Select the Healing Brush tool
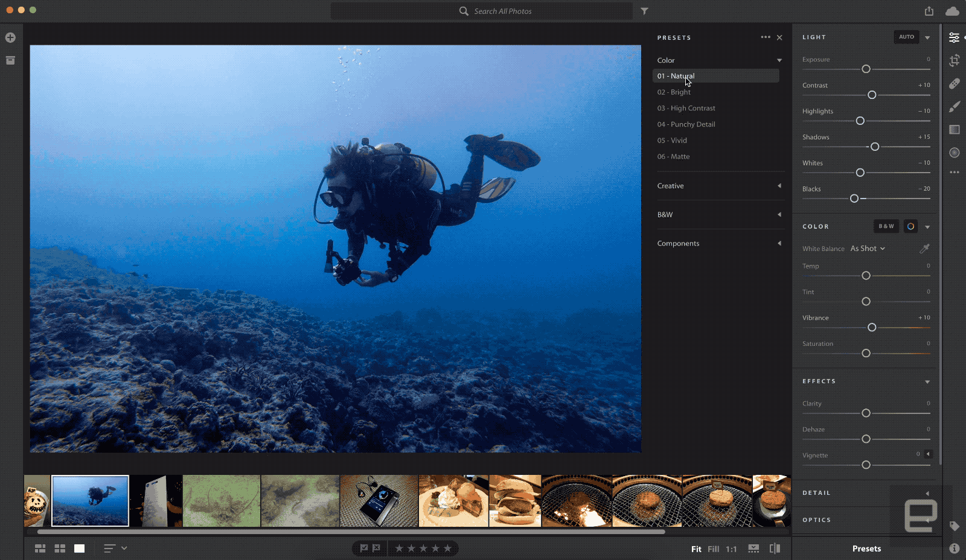The height and width of the screenshot is (560, 966). [x=955, y=84]
